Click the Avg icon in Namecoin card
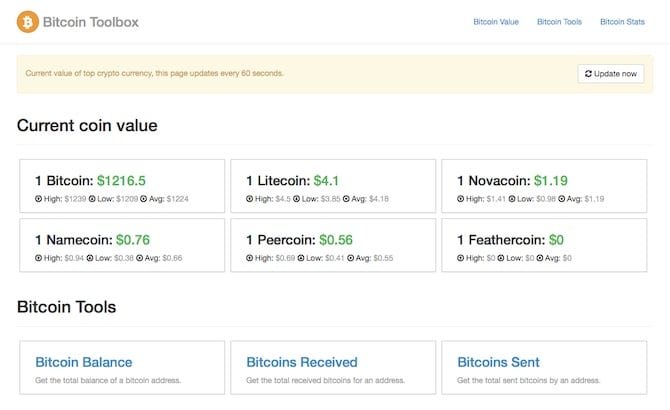 pos(139,258)
